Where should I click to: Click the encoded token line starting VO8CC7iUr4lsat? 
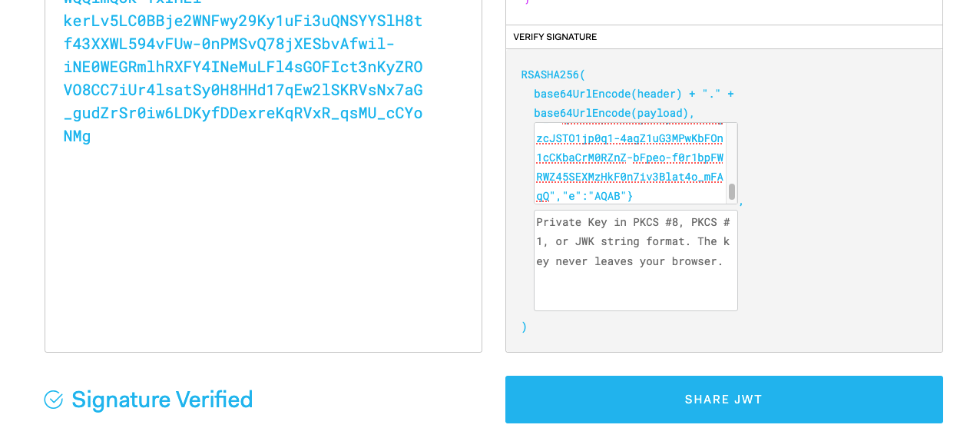click(x=243, y=90)
